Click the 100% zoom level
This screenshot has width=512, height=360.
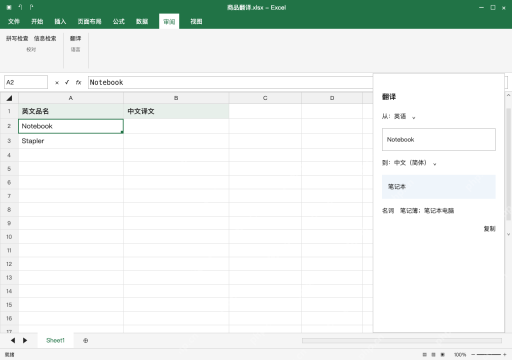(x=460, y=355)
